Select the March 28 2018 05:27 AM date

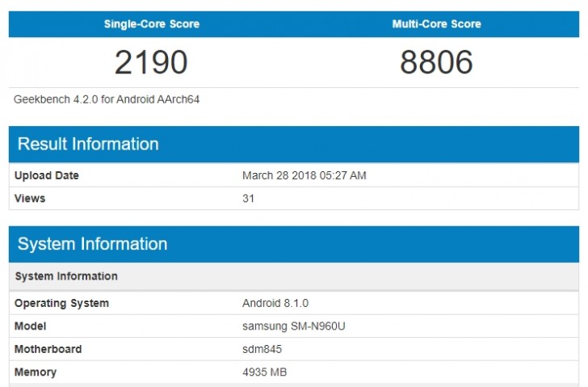[x=304, y=175]
